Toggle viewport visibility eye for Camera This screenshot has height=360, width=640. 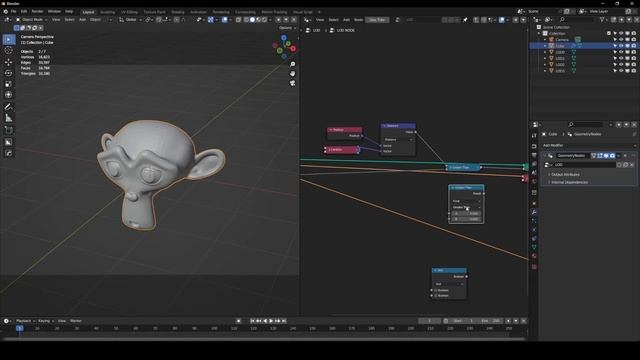(x=621, y=40)
